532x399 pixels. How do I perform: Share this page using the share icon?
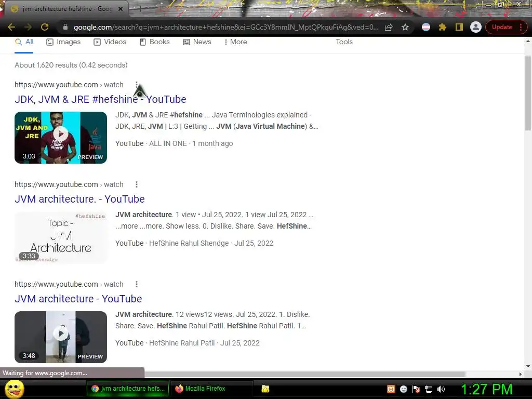coord(389,27)
